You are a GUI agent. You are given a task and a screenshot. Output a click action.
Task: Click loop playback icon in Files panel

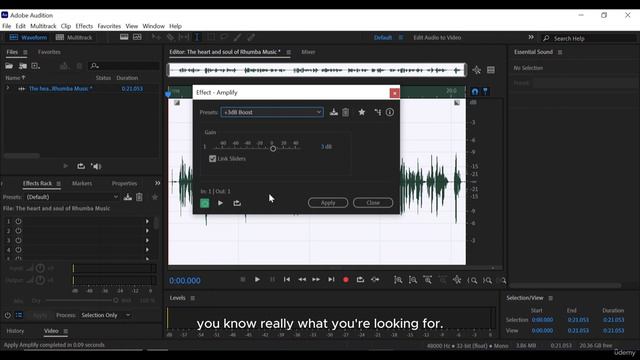(81, 166)
